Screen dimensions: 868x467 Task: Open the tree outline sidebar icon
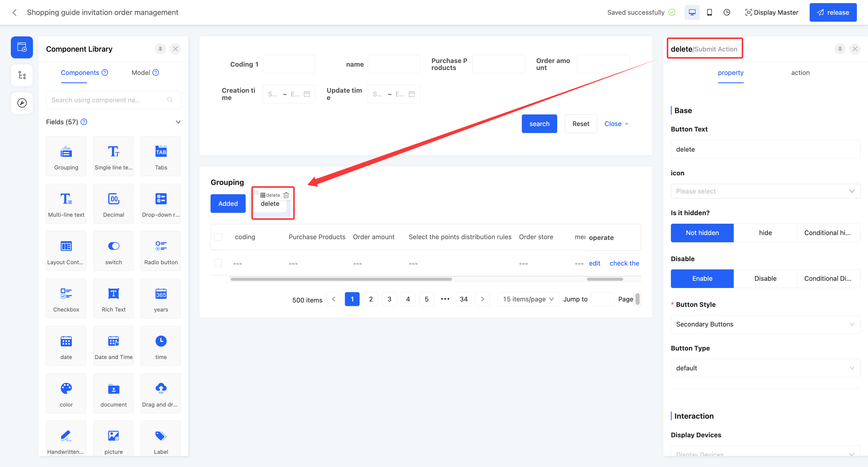coord(22,75)
